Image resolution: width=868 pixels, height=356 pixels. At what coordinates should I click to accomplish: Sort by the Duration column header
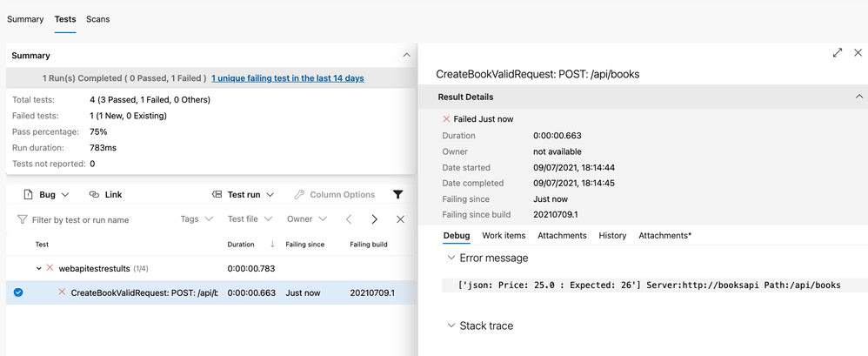pos(241,245)
